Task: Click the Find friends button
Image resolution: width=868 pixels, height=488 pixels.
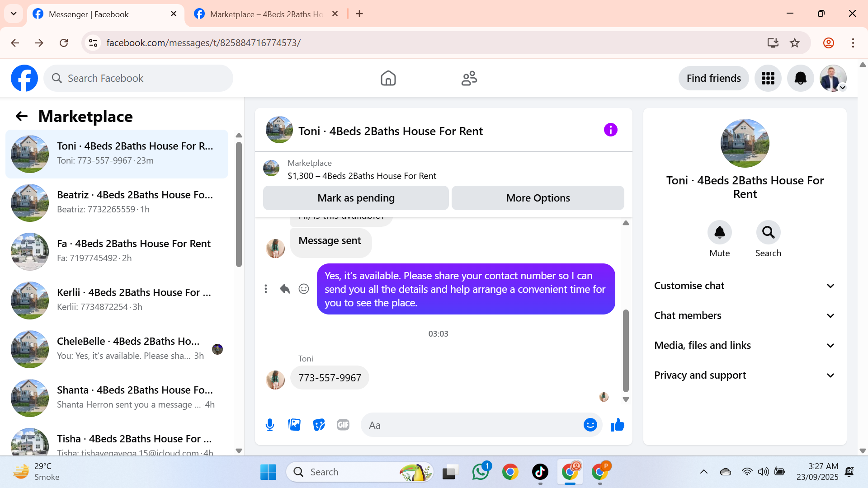Action: click(x=713, y=78)
